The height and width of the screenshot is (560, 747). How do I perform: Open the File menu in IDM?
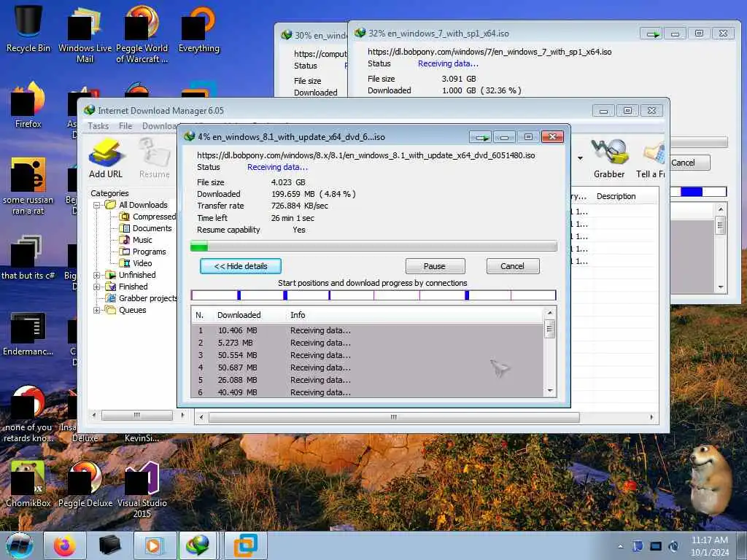coord(125,125)
